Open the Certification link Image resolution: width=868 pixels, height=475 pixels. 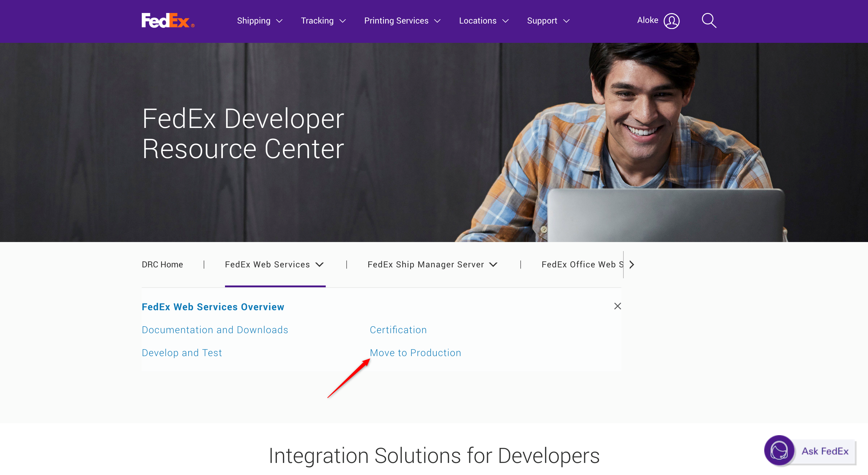pos(398,330)
